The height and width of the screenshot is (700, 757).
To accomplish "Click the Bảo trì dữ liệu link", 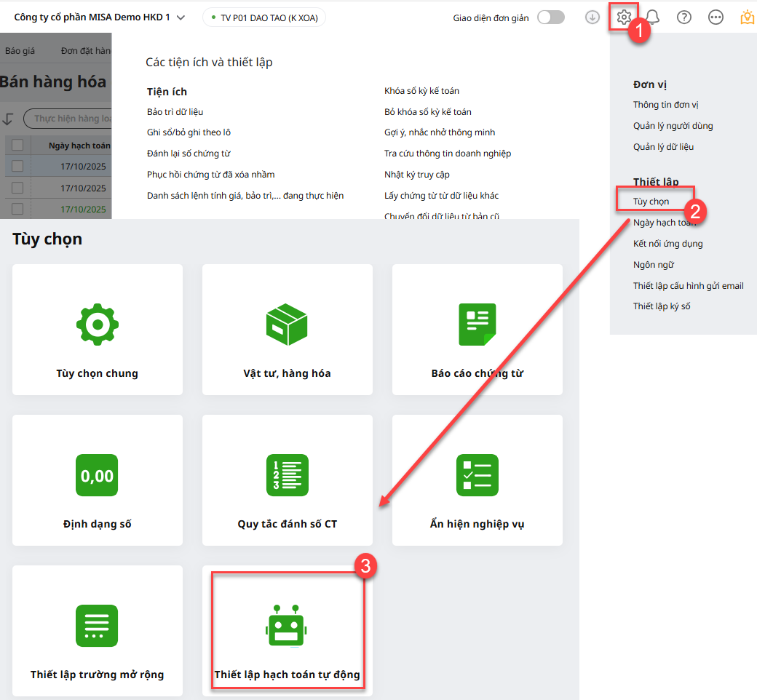I will coord(175,112).
